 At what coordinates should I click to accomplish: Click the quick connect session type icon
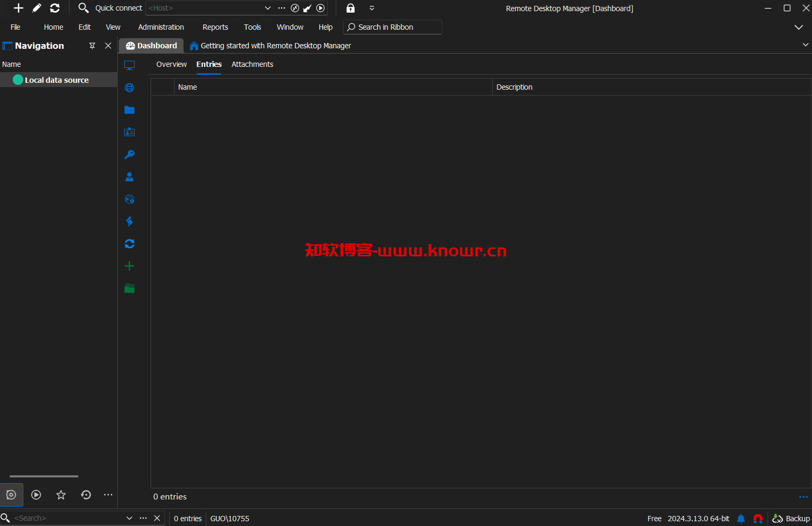coord(295,8)
